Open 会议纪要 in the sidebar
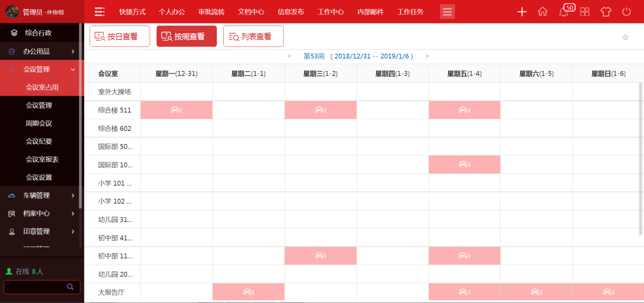 [39, 142]
